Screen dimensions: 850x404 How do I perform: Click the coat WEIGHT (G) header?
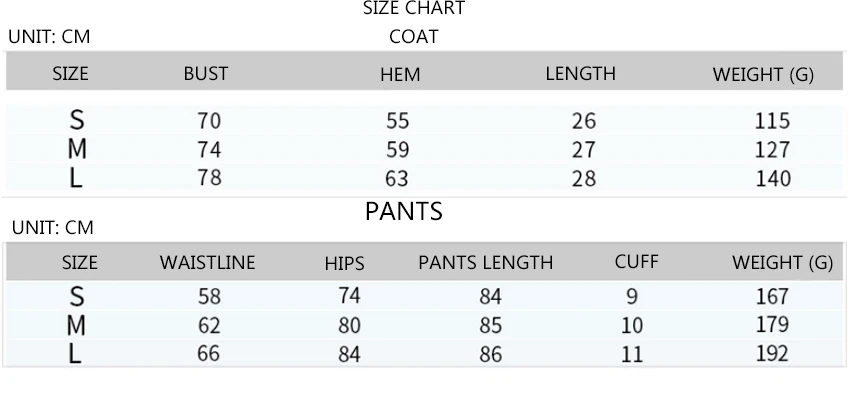762,75
